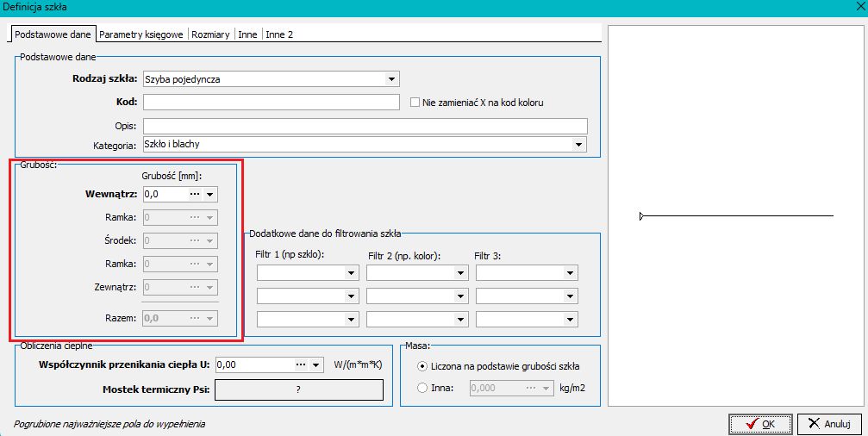This screenshot has width=868, height=436.
Task: Expand the first Filtr 2 color dropdown
Action: click(x=460, y=273)
